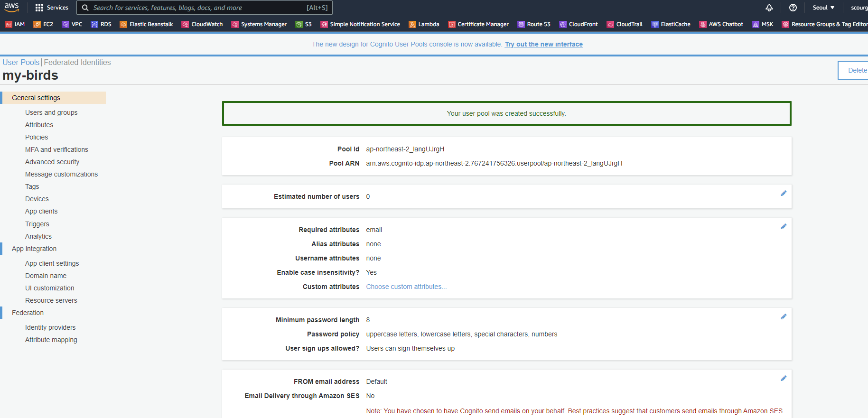Open the Services grid menu
The image size is (868, 418).
coord(52,8)
